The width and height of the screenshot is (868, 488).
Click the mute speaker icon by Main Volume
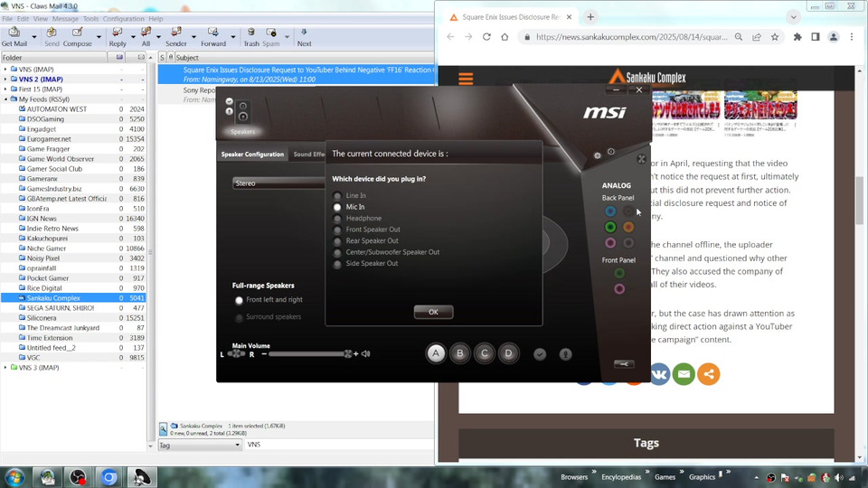coord(366,353)
